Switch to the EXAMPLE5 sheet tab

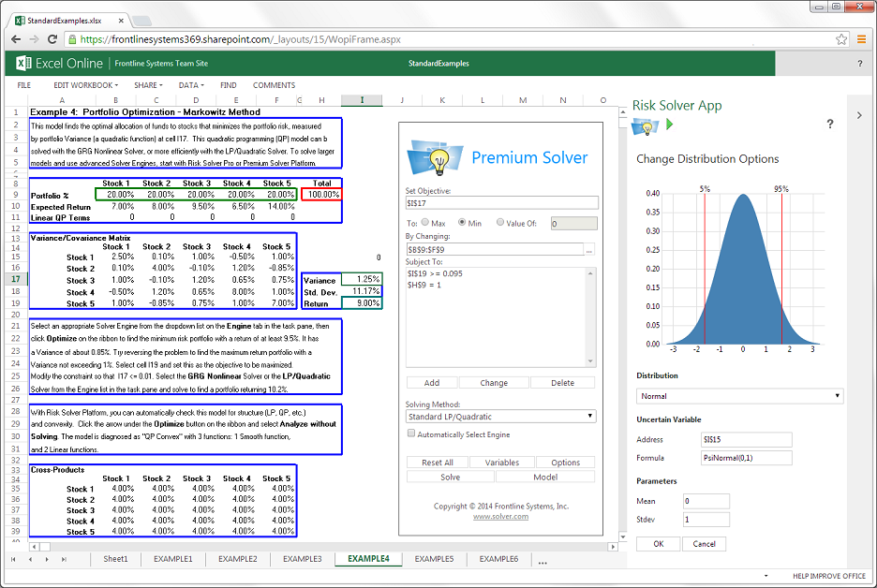tap(434, 559)
